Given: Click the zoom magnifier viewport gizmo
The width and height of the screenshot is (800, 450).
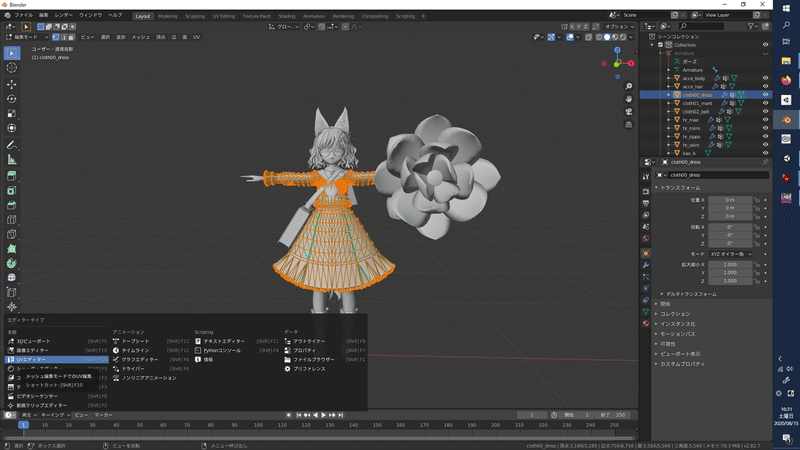Looking at the screenshot, I should tap(627, 85).
